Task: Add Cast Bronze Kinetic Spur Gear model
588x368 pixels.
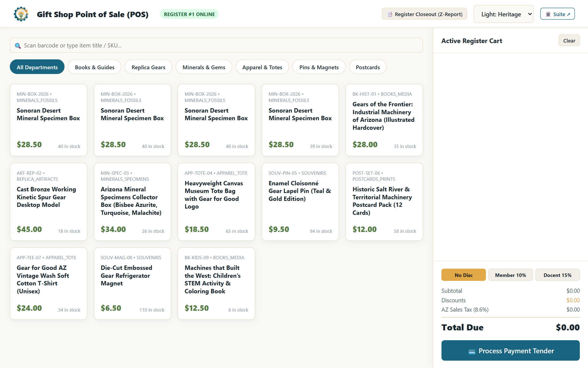Action: [48, 202]
